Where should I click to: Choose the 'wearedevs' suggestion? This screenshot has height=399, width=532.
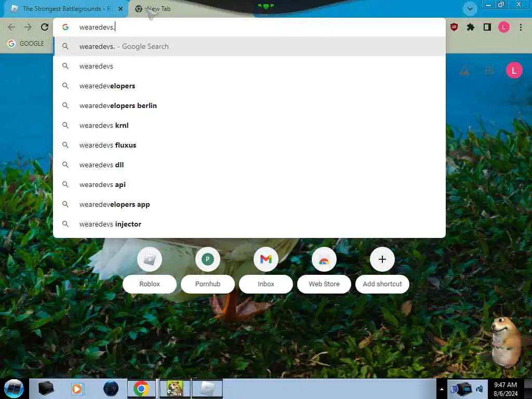coord(249,66)
